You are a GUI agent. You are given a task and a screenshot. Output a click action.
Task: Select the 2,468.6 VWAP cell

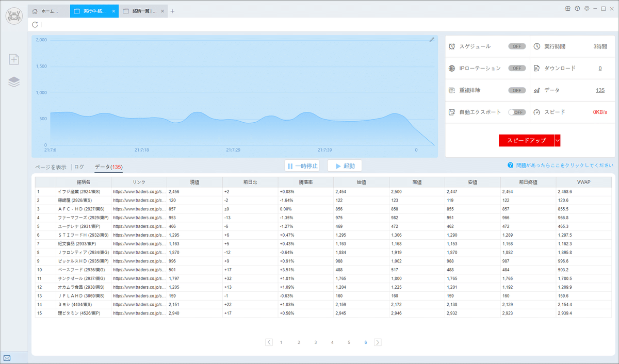pyautogui.click(x=583, y=191)
